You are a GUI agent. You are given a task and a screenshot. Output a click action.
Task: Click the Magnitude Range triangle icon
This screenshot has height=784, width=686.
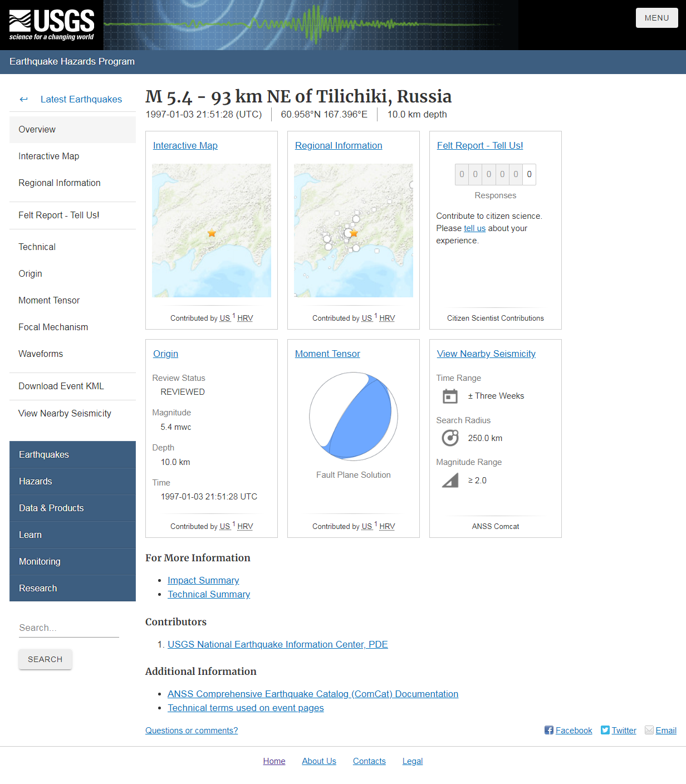pos(450,480)
